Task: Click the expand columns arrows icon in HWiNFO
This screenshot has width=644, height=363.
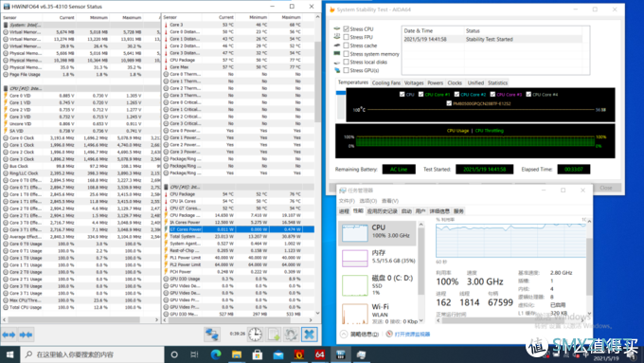Action: [9, 335]
